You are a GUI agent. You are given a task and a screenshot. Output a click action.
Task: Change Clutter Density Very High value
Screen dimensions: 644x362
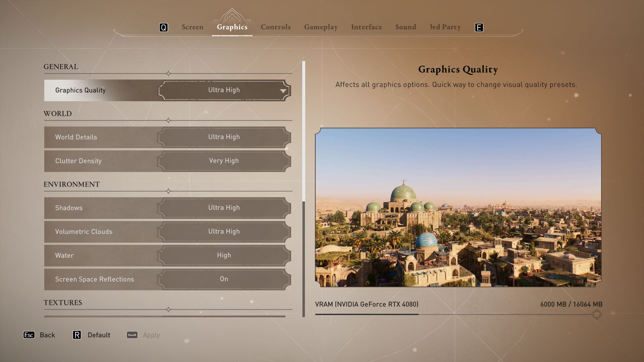click(x=224, y=161)
